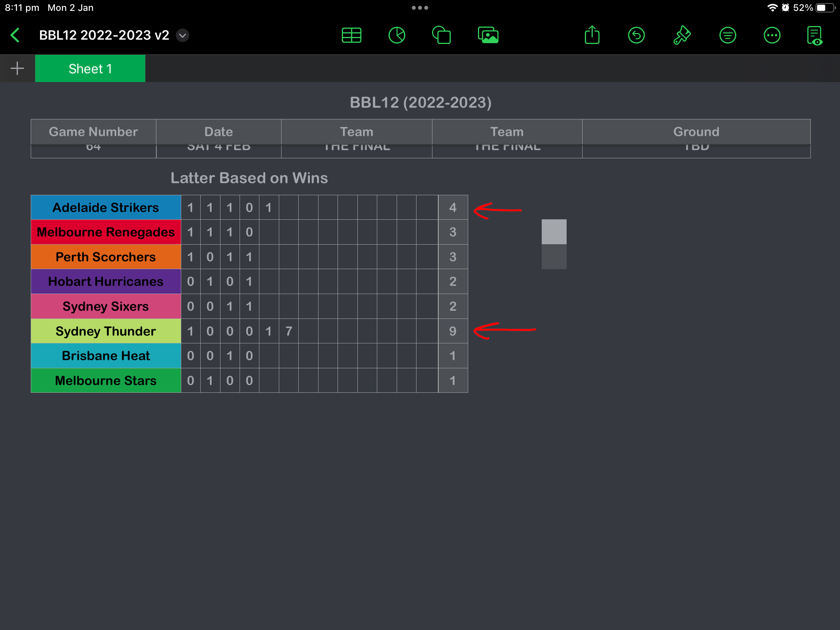Screen dimensions: 840x630
Task: Select the Perth Scorchers cell
Action: [x=106, y=257]
